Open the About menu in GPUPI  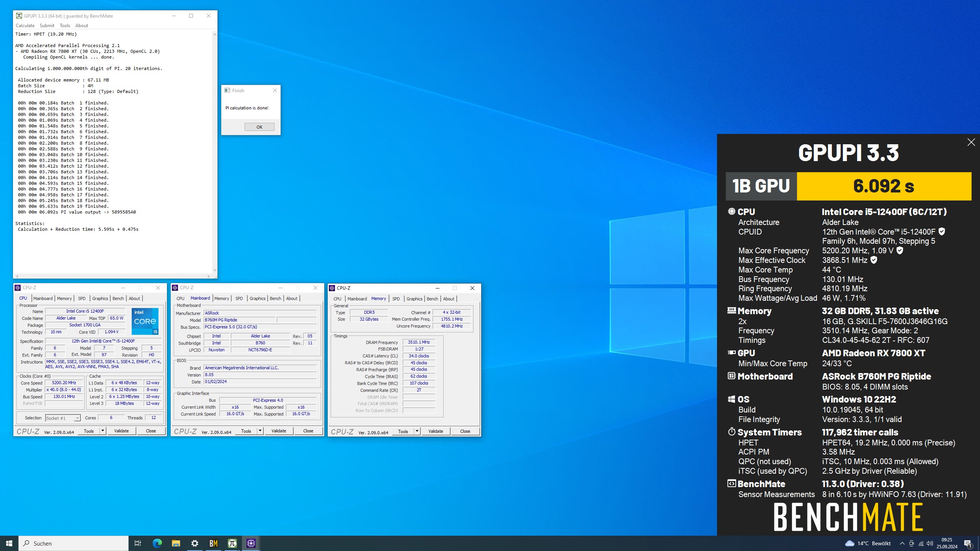82,26
